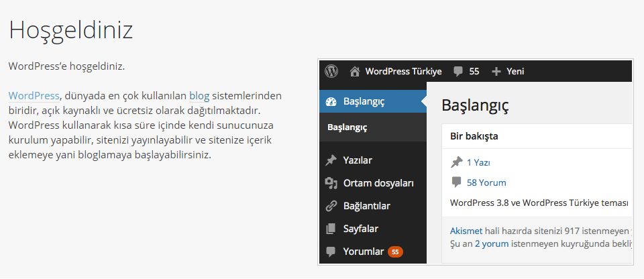644x279 pixels.
Task: Click the pushpin icon beside Yazılar
Action: 331,160
